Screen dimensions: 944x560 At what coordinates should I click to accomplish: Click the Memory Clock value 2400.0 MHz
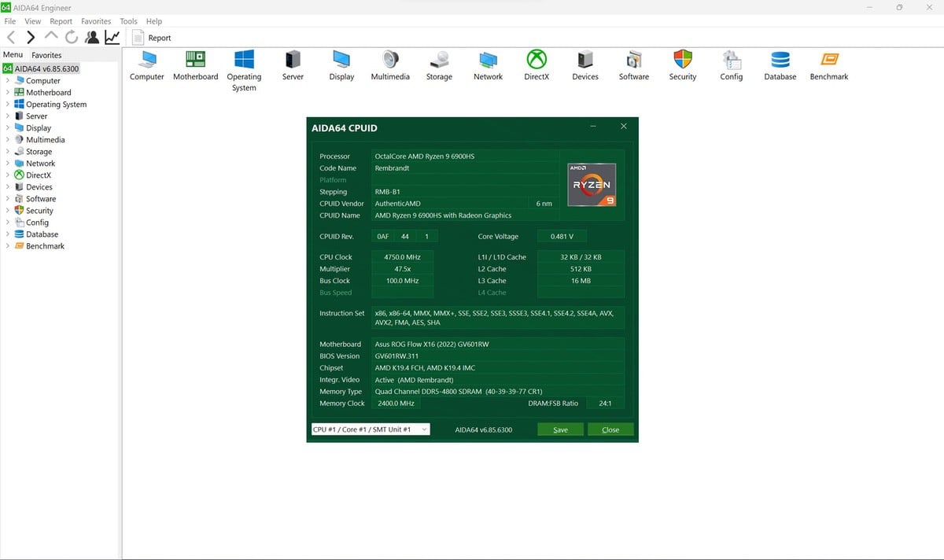tap(396, 403)
